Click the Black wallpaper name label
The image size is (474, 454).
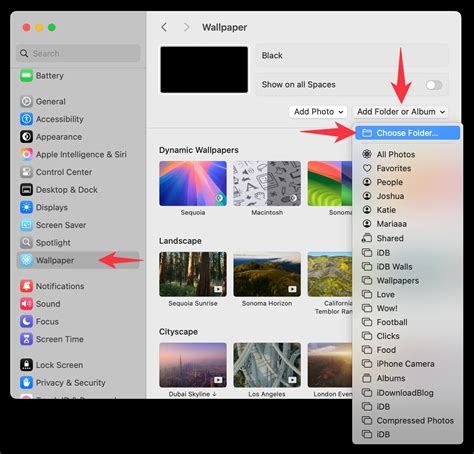(272, 55)
